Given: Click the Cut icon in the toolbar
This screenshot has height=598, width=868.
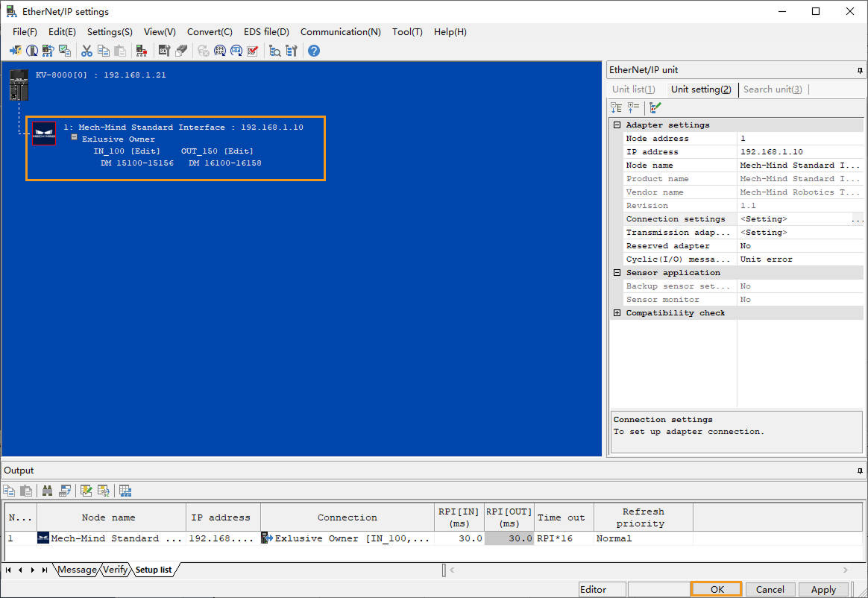Looking at the screenshot, I should (x=87, y=50).
